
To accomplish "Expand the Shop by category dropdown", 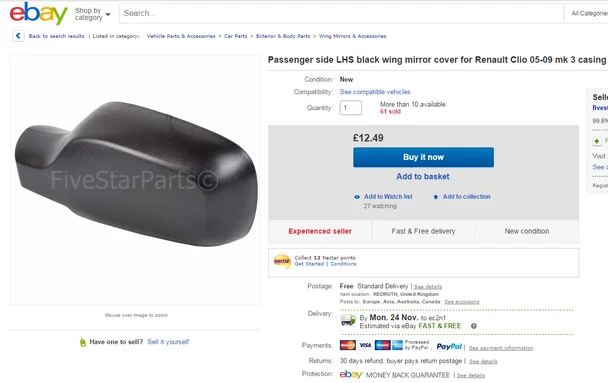I will tap(93, 14).
